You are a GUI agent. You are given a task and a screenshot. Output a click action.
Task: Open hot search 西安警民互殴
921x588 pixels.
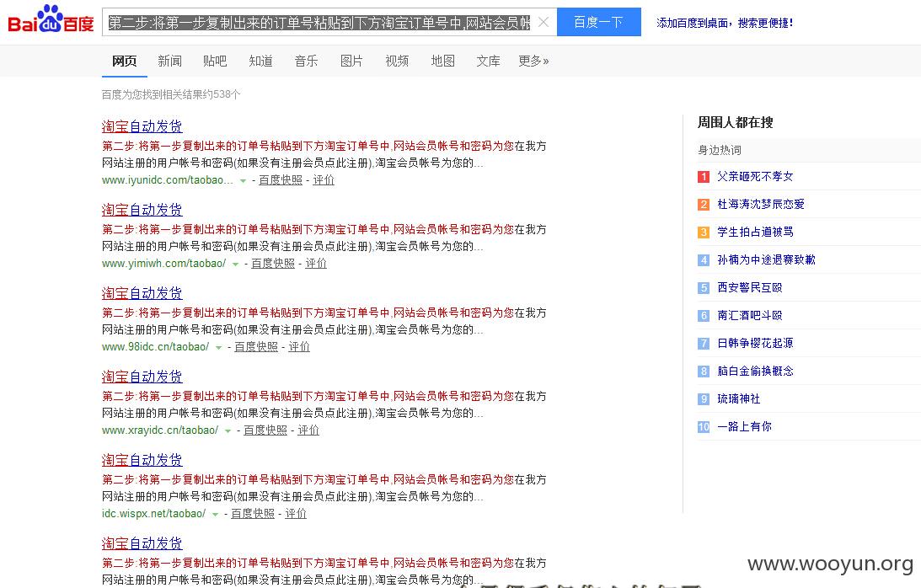pyautogui.click(x=749, y=288)
